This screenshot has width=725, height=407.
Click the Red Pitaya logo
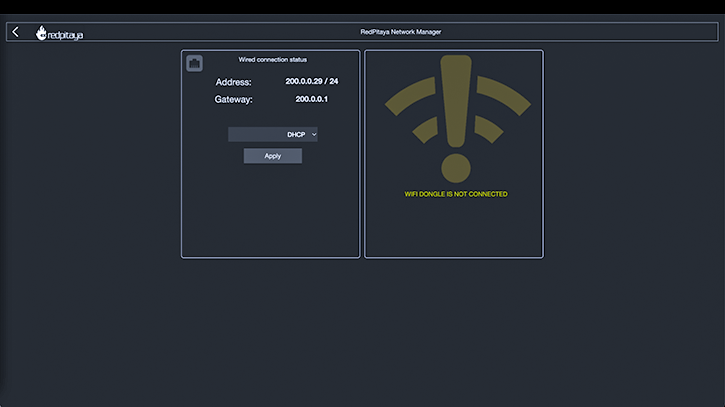60,33
